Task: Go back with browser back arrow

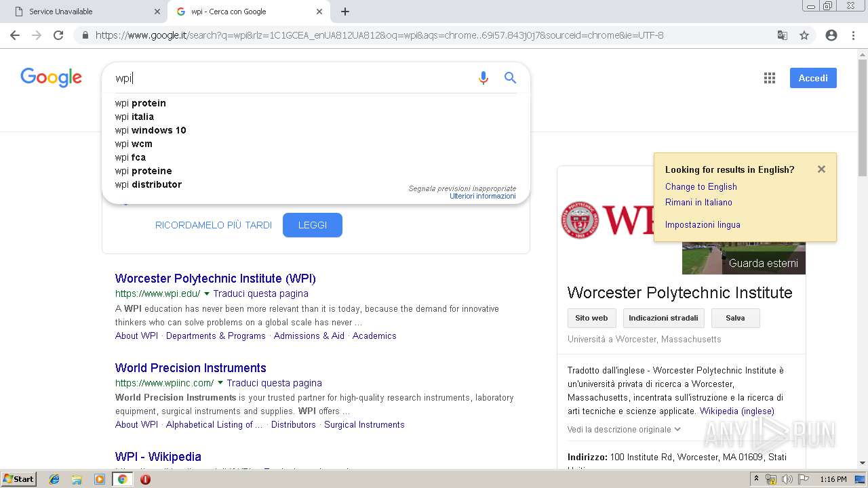Action: (x=15, y=35)
